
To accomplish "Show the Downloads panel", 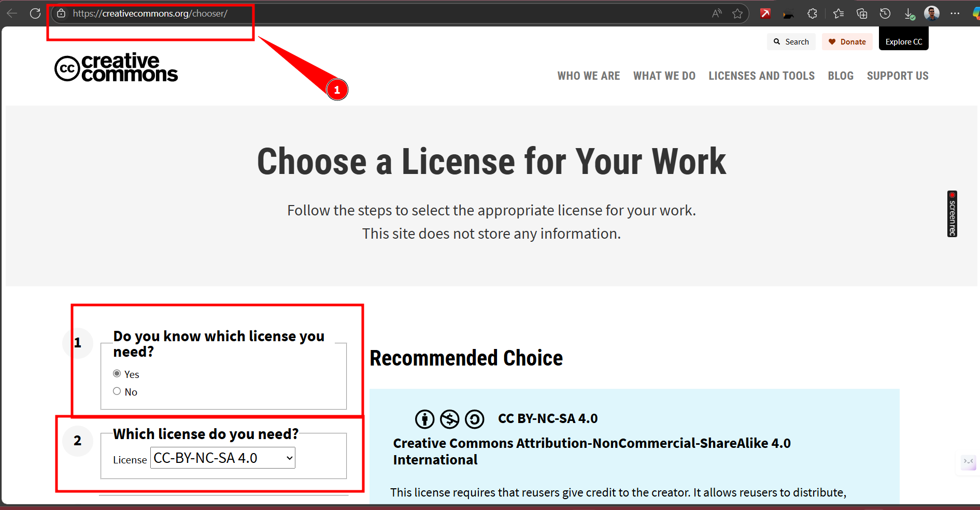I will [x=910, y=14].
